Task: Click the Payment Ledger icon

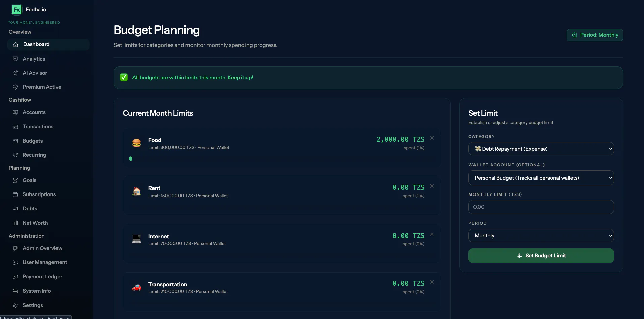Action: pos(15,277)
